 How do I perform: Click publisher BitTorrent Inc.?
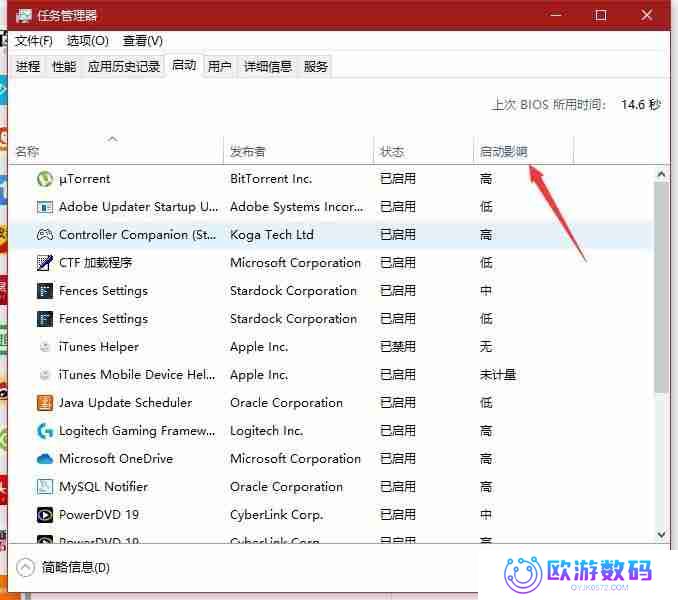[271, 179]
